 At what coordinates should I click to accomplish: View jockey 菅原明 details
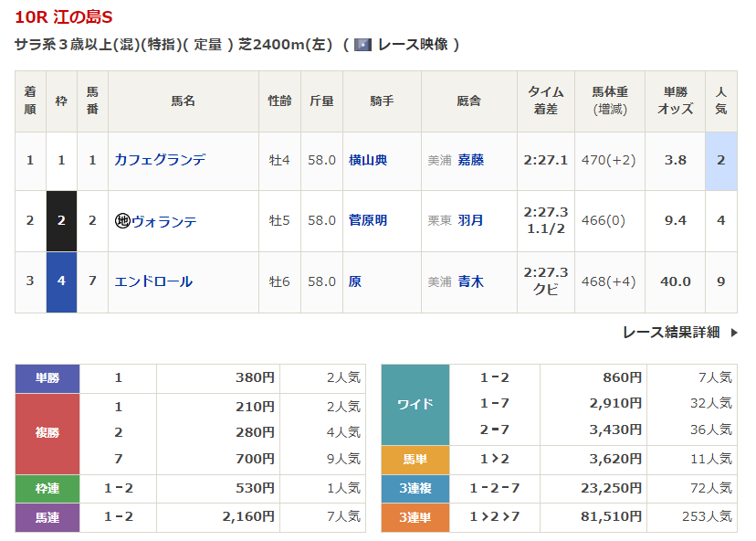click(368, 221)
